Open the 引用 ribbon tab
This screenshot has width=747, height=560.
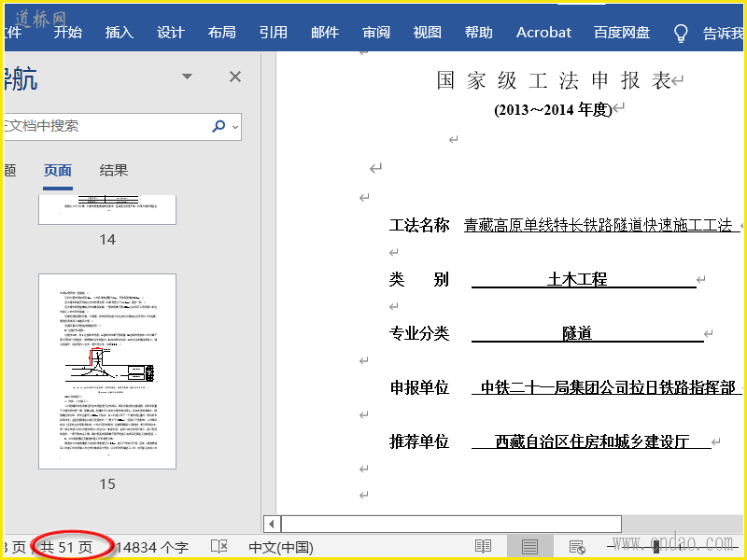coord(274,32)
